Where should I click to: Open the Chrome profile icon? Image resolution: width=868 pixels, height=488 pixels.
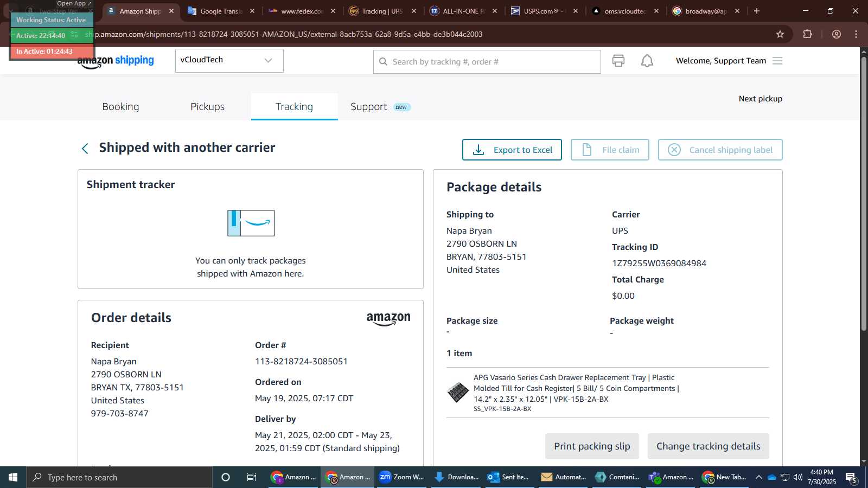(837, 34)
